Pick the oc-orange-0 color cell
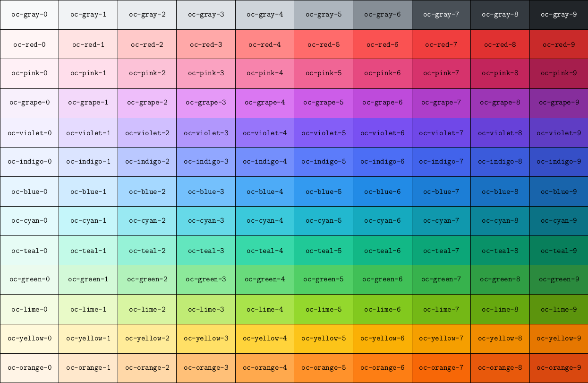 pos(29,368)
